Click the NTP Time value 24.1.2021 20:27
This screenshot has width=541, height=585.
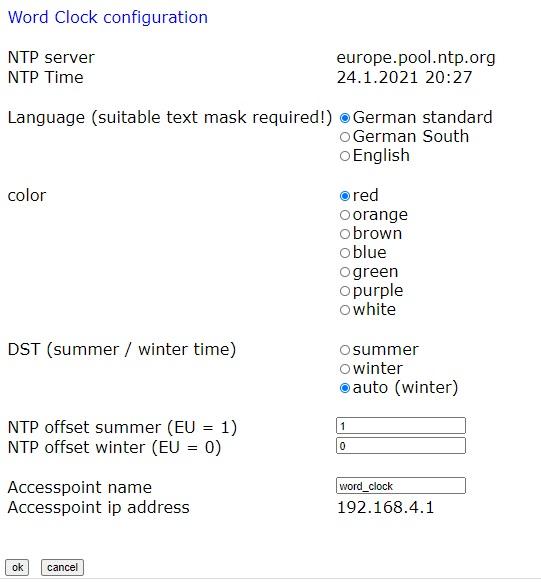(404, 78)
